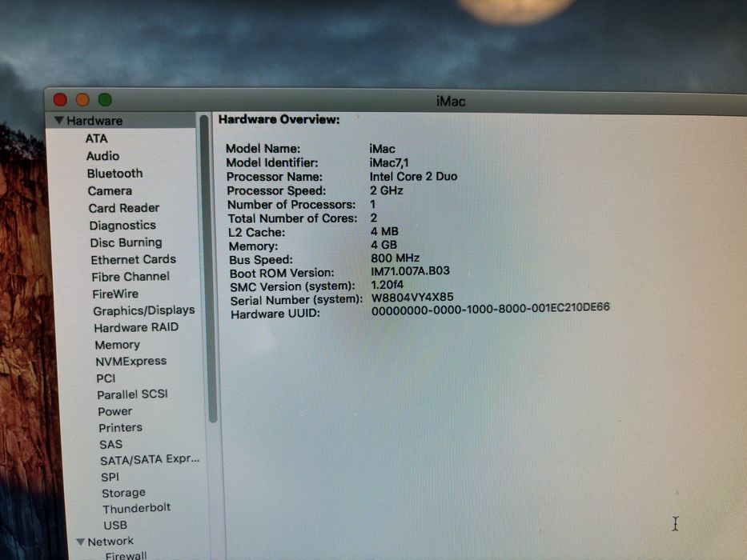The image size is (747, 560).
Task: Minimize the window with the orange button
Action: 83,100
